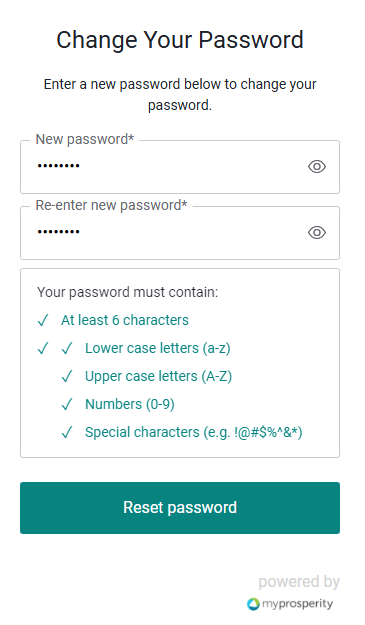
Task: Click the Special characters requirement text
Action: (194, 432)
